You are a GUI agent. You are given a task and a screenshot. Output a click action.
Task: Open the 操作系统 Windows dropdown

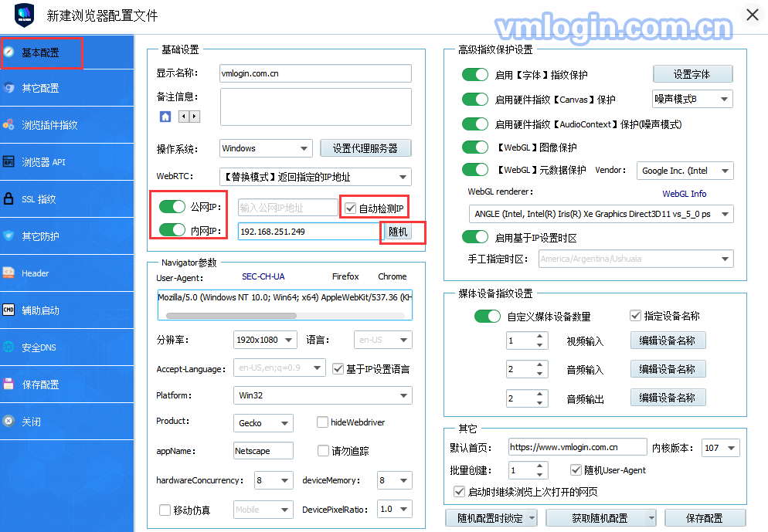point(266,148)
